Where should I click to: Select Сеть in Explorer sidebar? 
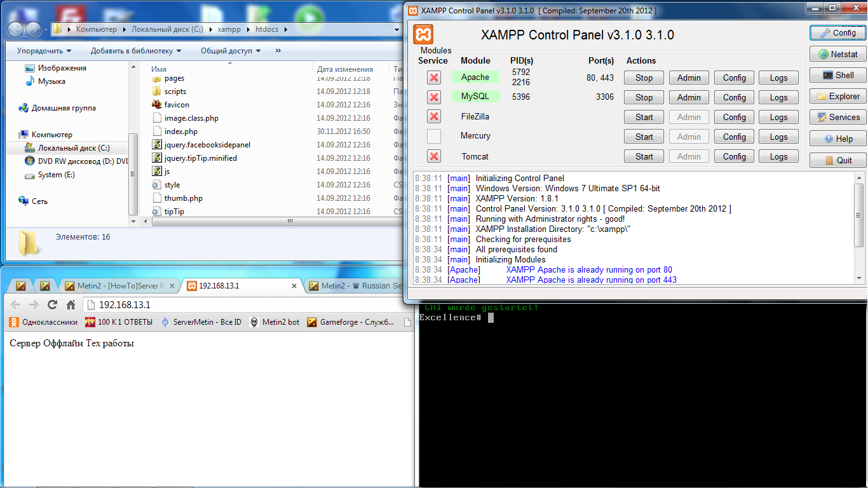coord(33,201)
